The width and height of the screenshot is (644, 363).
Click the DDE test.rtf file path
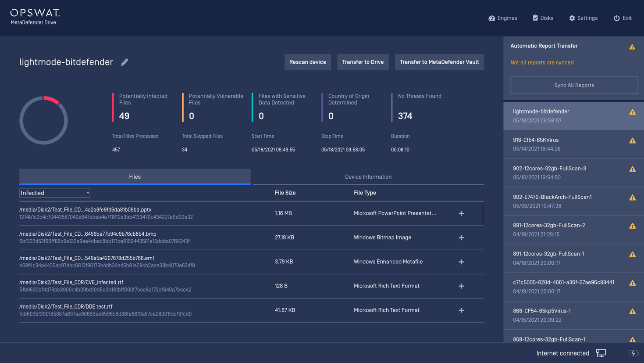coord(66,306)
